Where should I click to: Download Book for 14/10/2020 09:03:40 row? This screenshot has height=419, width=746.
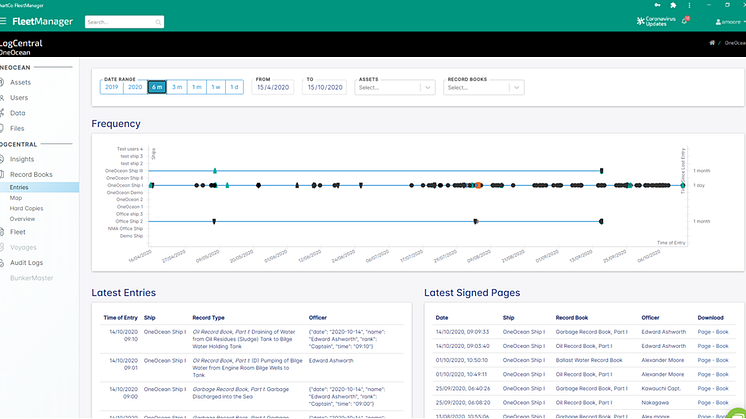click(x=722, y=346)
